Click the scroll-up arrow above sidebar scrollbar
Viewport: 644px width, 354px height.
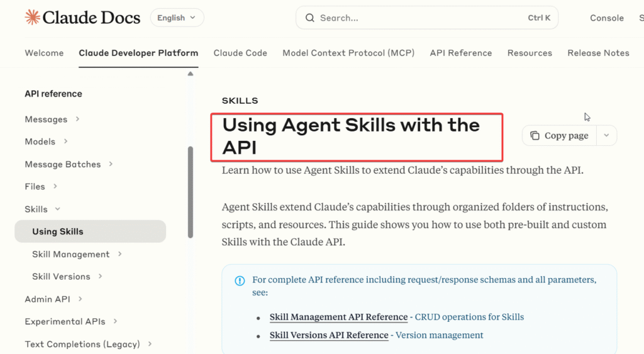(191, 74)
